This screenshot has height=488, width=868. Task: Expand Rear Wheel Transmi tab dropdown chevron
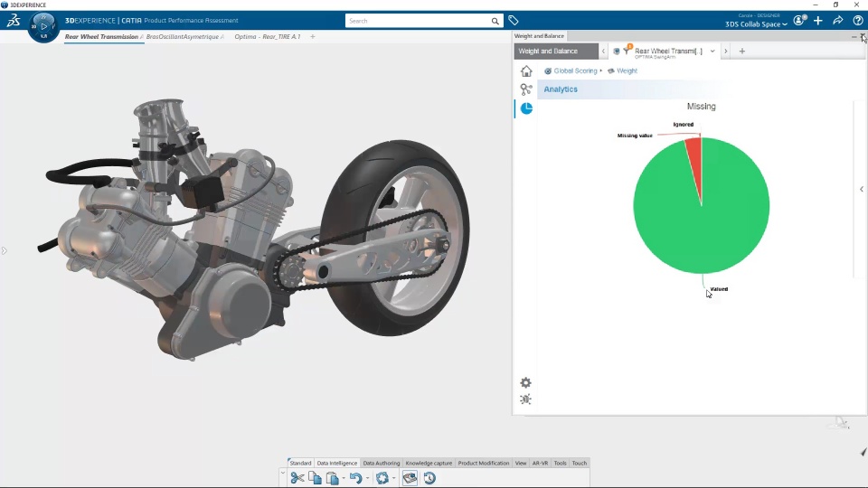coord(712,51)
